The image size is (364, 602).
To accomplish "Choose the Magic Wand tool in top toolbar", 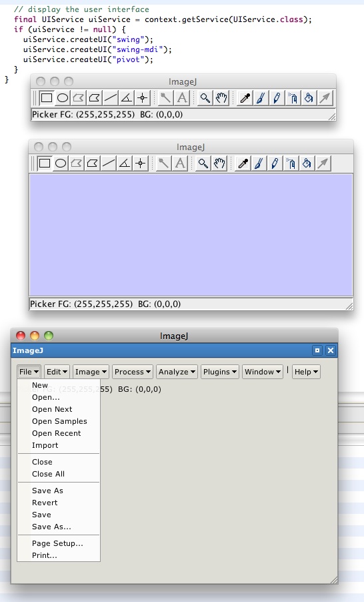I will [x=165, y=98].
